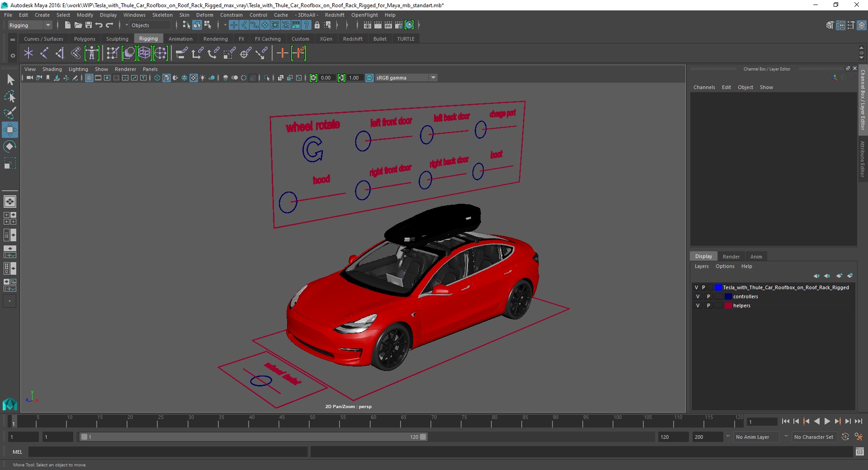Screen dimensions: 868x470
Task: Start IPR render with the IPR icon
Action: 388,25
